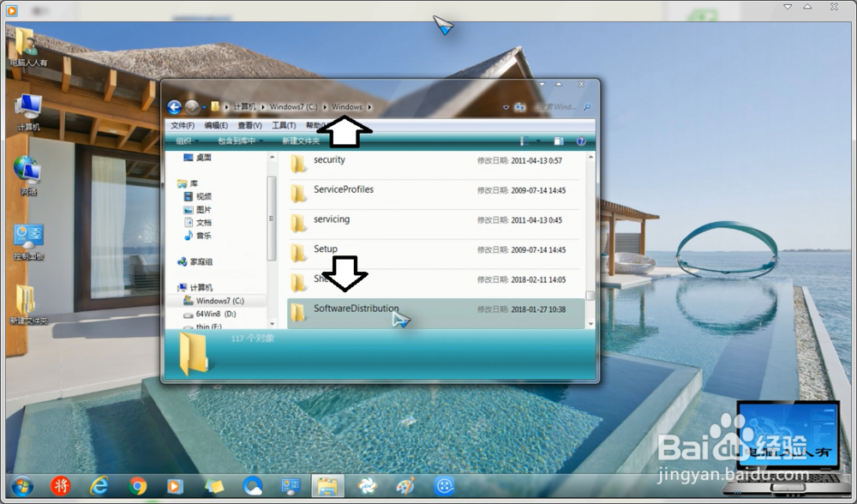This screenshot has width=857, height=504.
Task: Click the navigation pane scrollbar thumb
Action: (271, 218)
